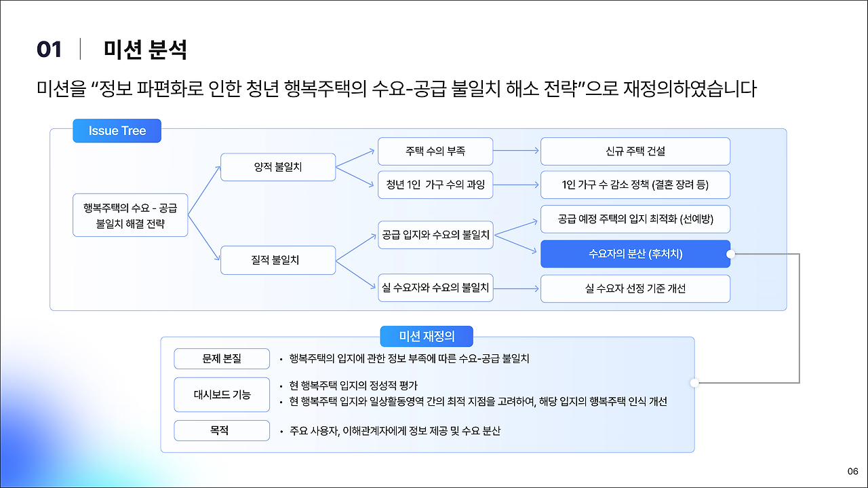Select the 실 수요자와 수요의 불일치 node
This screenshot has height=488, width=868.
pos(435,287)
